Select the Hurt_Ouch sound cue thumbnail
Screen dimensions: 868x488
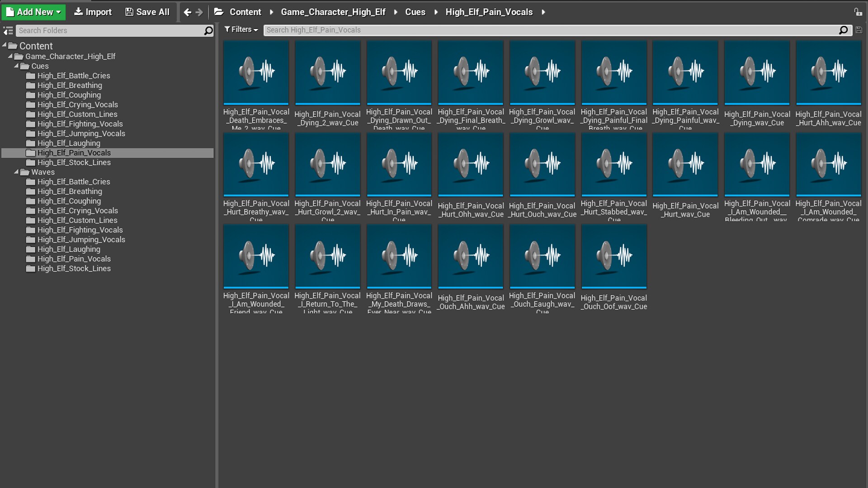542,164
